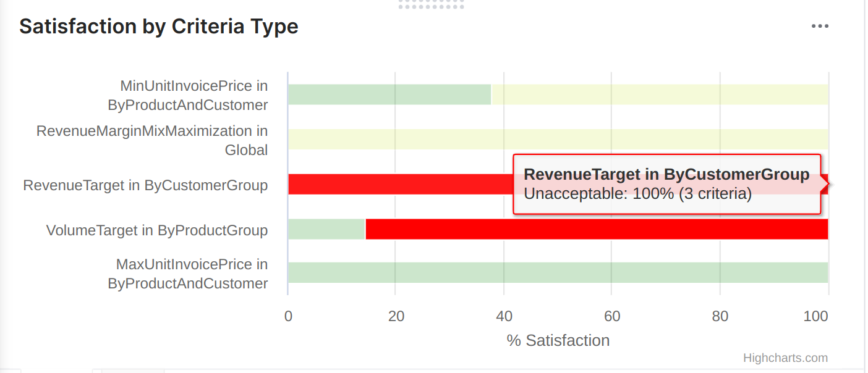Click the green segment of the MinUnitInvoicePrice bar
Viewport: 868px width, 373px height.
[x=389, y=94]
